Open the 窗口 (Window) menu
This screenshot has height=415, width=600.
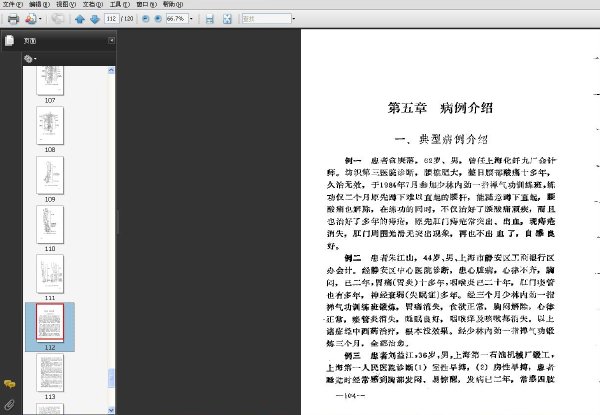pos(147,4)
